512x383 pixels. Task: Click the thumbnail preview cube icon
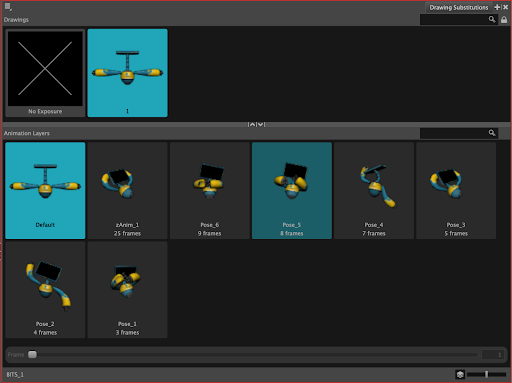pos(460,374)
